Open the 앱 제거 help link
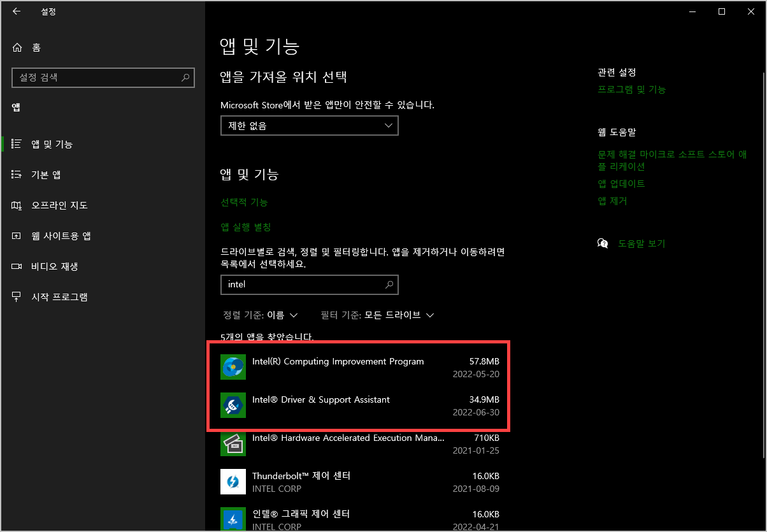Image resolution: width=767 pixels, height=532 pixels. tap(612, 201)
